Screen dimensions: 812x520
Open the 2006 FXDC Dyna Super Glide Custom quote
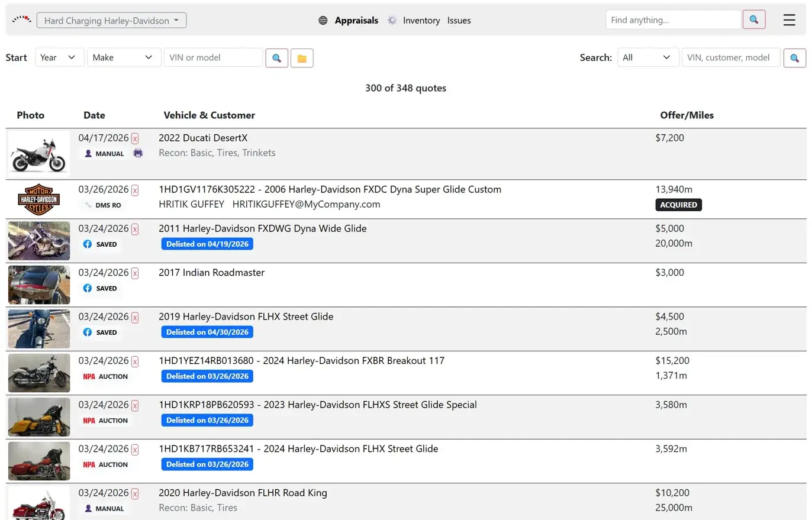pos(330,189)
